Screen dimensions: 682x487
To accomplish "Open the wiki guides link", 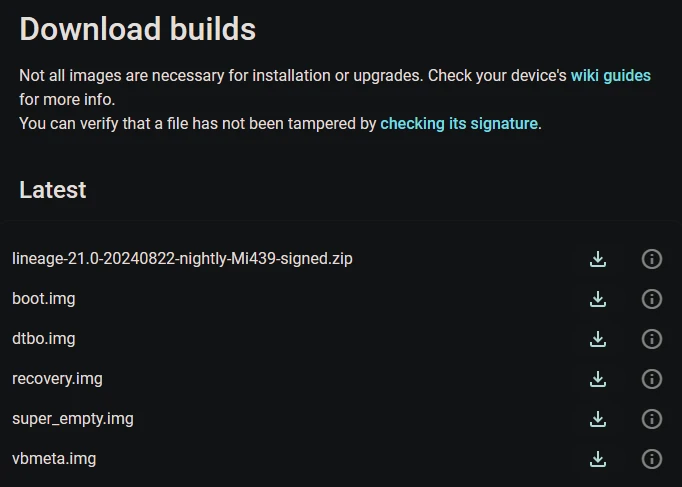I will click(x=610, y=75).
